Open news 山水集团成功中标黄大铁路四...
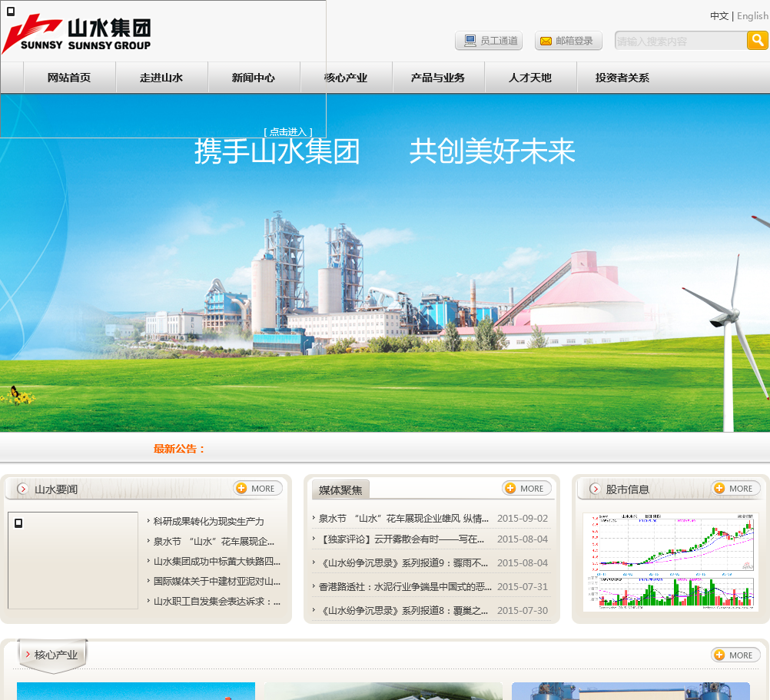 (x=217, y=561)
